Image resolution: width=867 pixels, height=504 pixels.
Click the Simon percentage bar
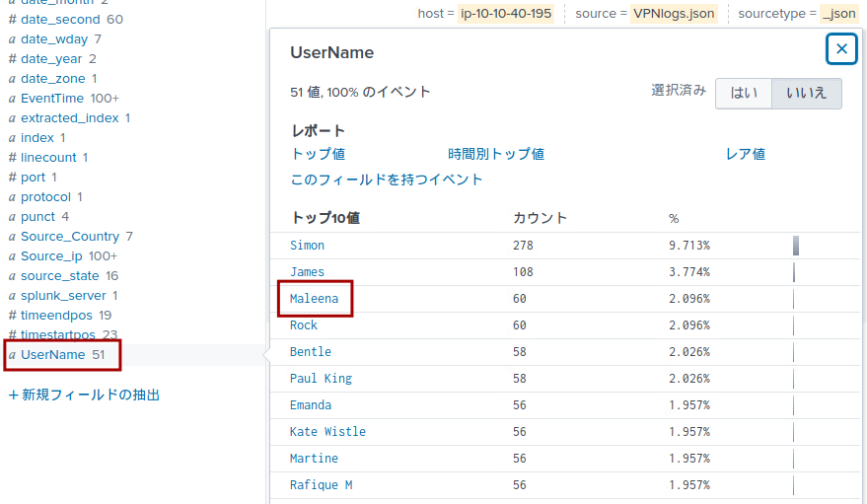[796, 246]
